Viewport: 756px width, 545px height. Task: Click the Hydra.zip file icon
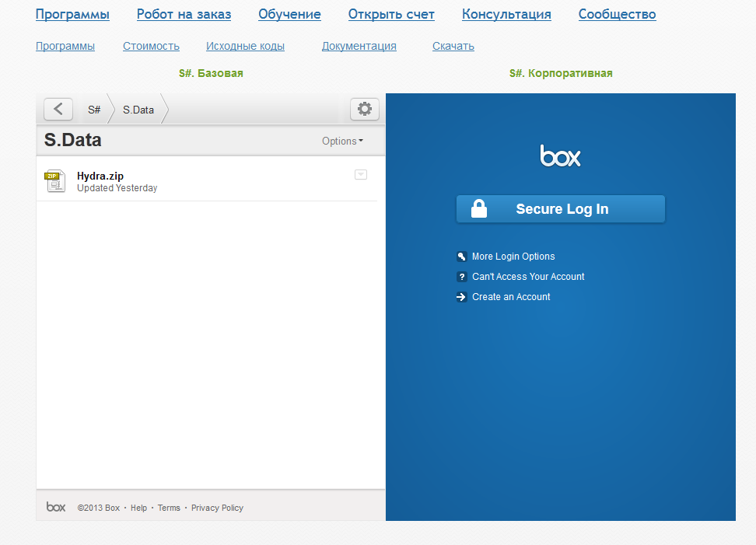coord(55,181)
